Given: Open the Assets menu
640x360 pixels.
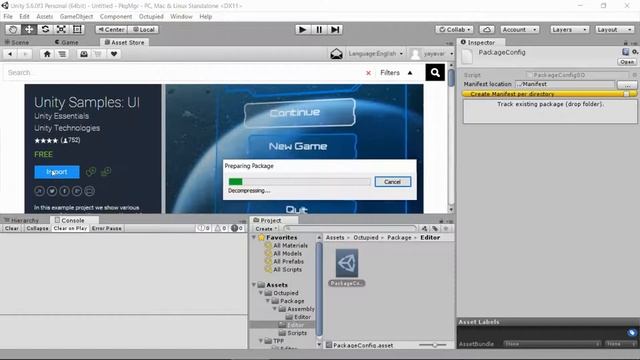Looking at the screenshot, I should [44, 16].
